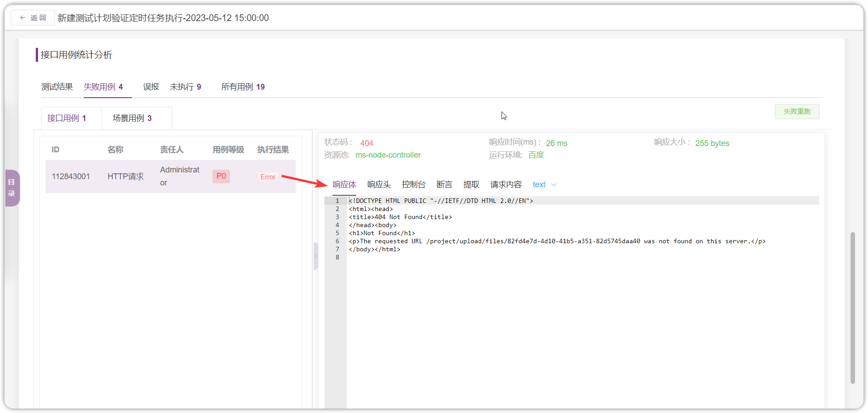Select the 失败用例 4 tab
The image size is (868, 413).
pyautogui.click(x=103, y=87)
